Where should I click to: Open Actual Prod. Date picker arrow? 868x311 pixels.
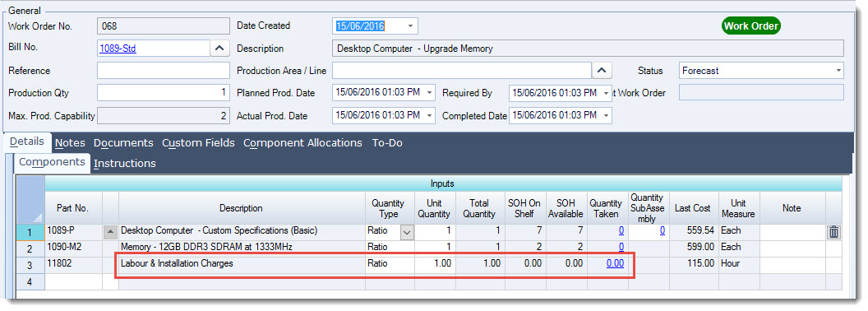430,115
